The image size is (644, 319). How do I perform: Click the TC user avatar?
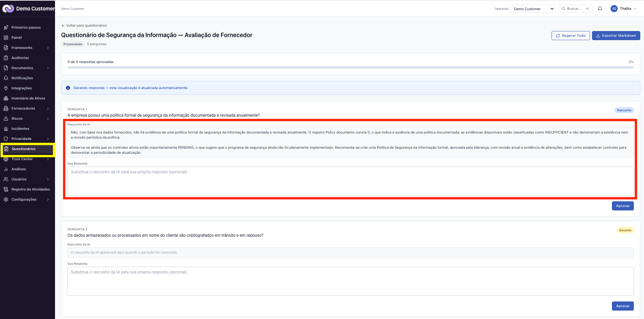coord(614,9)
